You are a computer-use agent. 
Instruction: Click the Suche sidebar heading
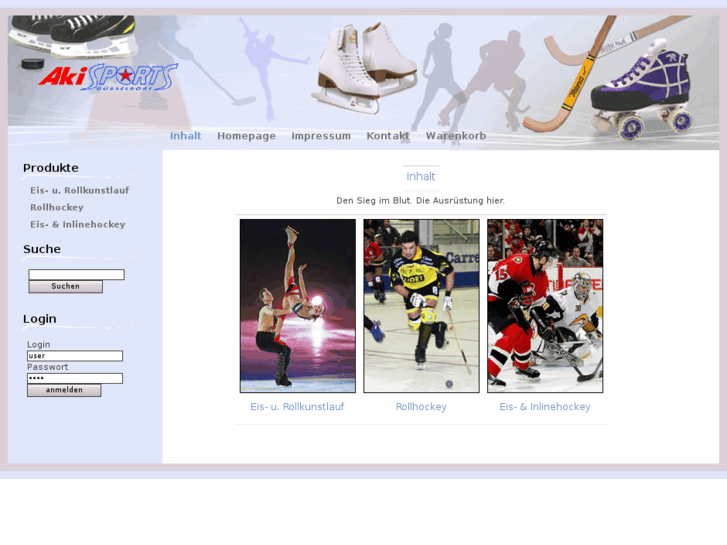(42, 249)
